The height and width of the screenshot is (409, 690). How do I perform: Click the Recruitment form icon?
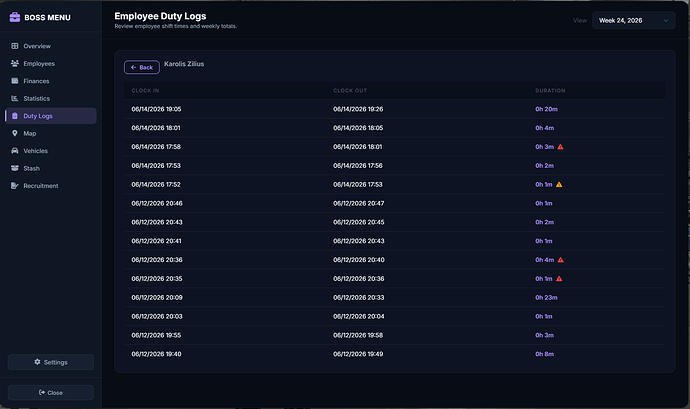[x=15, y=186]
